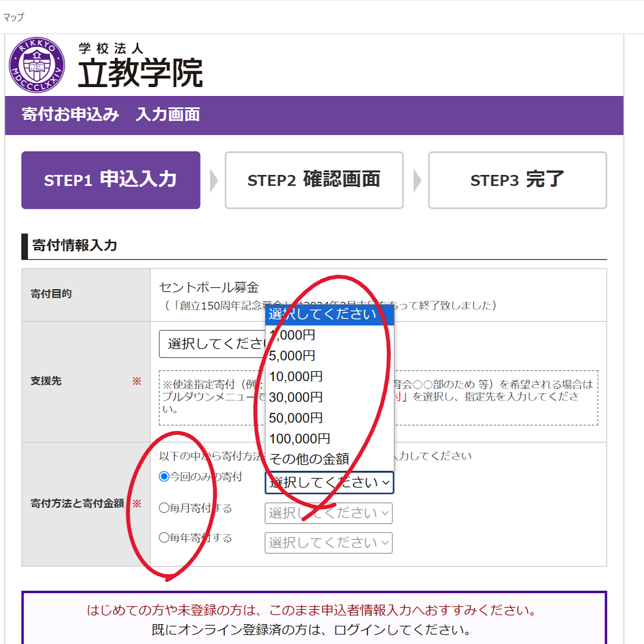Click the STEP2 確認画面 step box
Image resolution: width=644 pixels, height=644 pixels.
point(314,180)
